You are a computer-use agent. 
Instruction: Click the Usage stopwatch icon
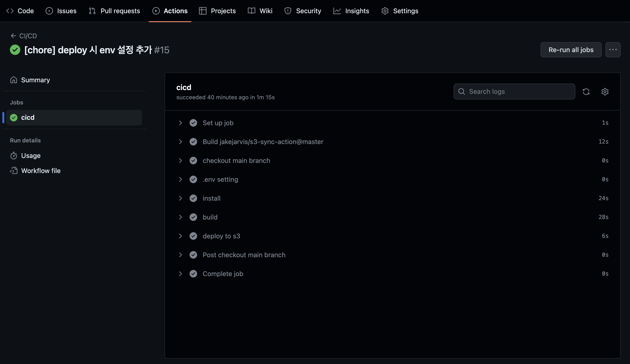pos(14,156)
